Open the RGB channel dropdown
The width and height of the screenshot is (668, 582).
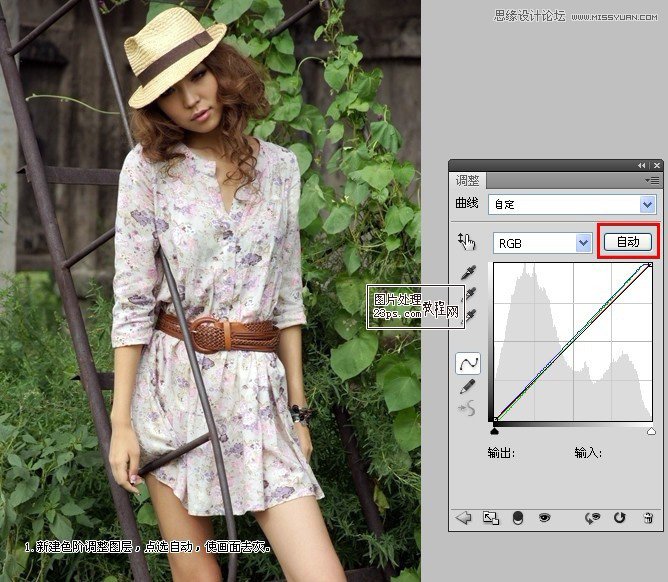(542, 243)
